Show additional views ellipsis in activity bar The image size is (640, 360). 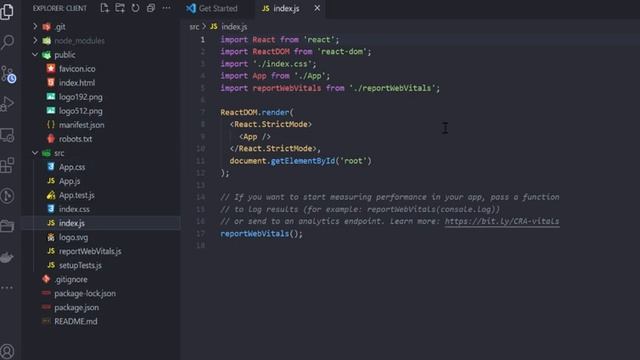[7, 288]
